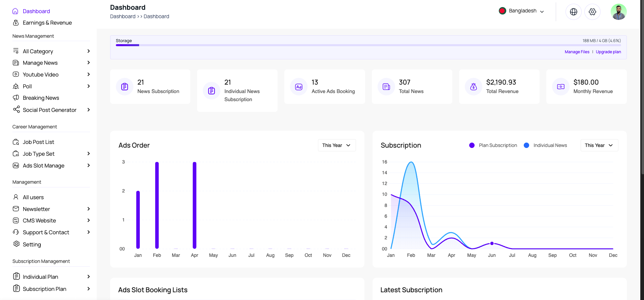Open Earnings & Revenue menu item
Image resolution: width=644 pixels, height=300 pixels.
click(x=47, y=23)
